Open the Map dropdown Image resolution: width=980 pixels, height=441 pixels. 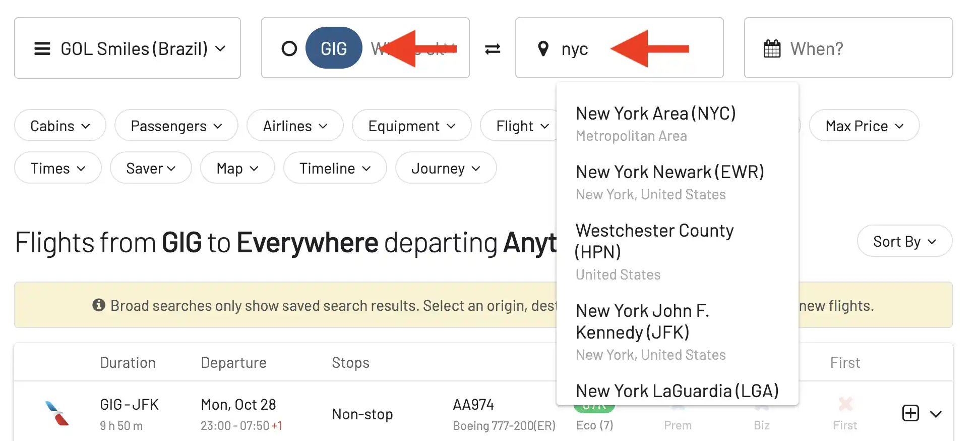click(237, 168)
